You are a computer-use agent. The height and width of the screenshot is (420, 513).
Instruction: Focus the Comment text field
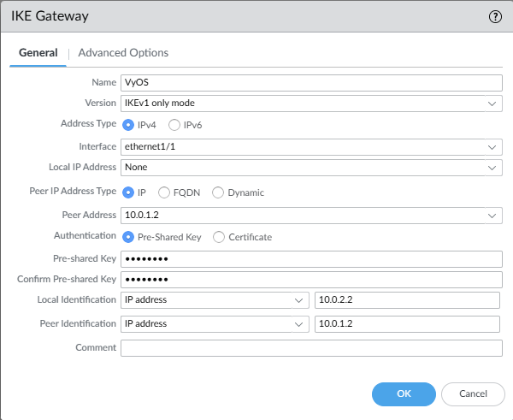click(311, 348)
